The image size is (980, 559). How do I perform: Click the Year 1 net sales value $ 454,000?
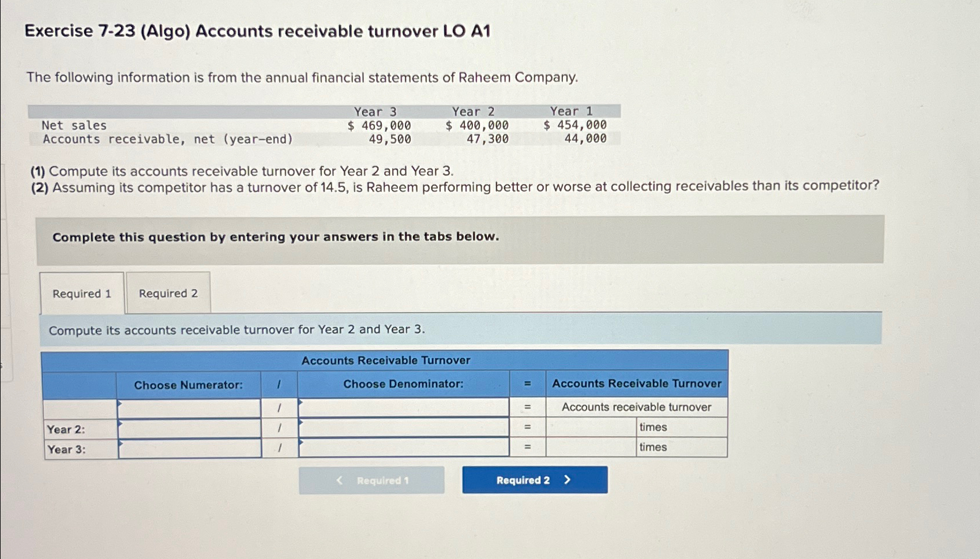pyautogui.click(x=575, y=125)
